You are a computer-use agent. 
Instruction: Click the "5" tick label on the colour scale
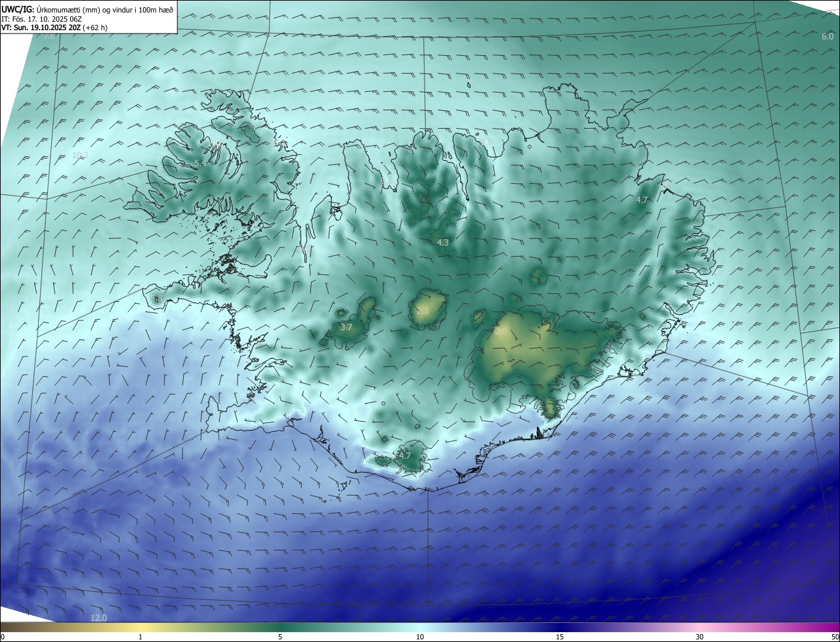tap(280, 637)
